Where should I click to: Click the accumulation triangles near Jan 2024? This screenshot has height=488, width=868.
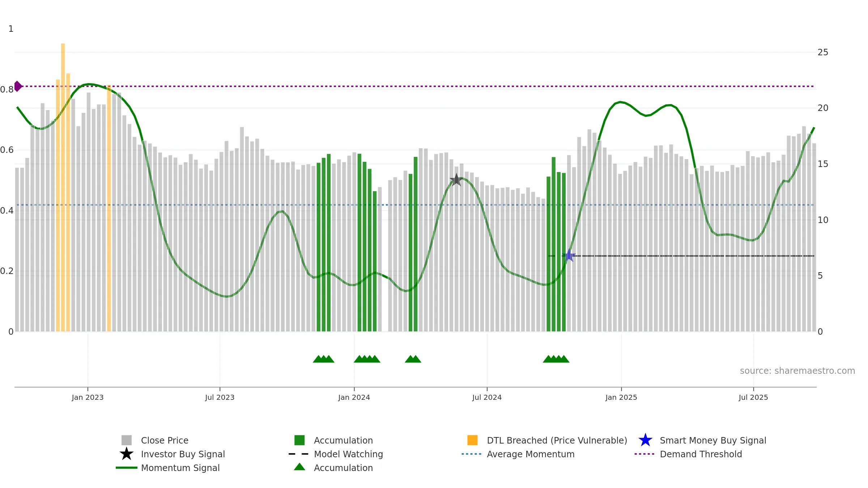coord(367,359)
